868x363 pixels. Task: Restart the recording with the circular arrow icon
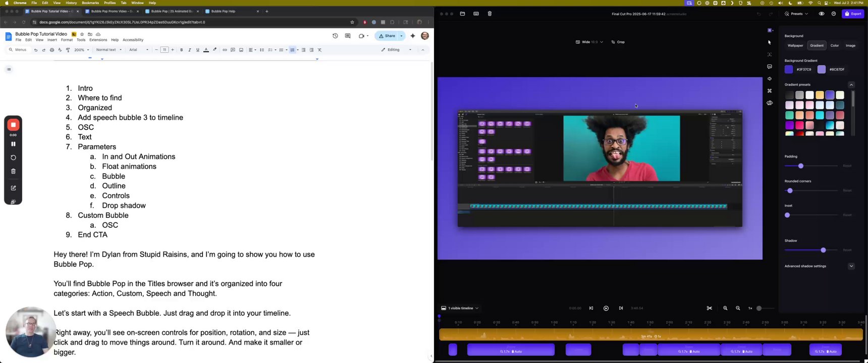coord(13,157)
